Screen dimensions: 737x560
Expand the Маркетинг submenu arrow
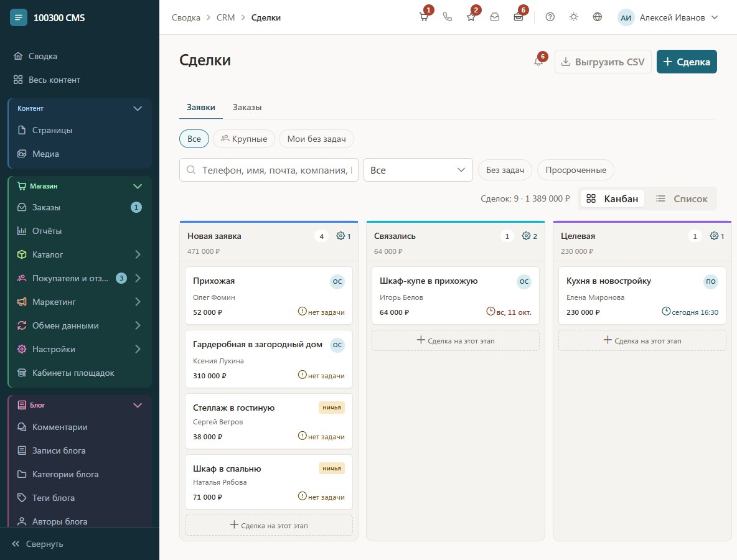click(x=138, y=302)
